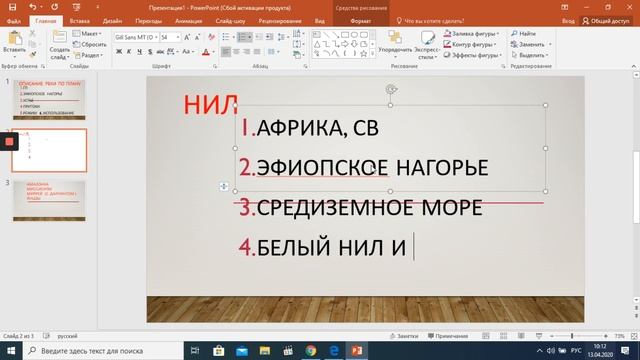Select slide 3 thumbnail in slide panel
The width and height of the screenshot is (640, 360).
49,200
